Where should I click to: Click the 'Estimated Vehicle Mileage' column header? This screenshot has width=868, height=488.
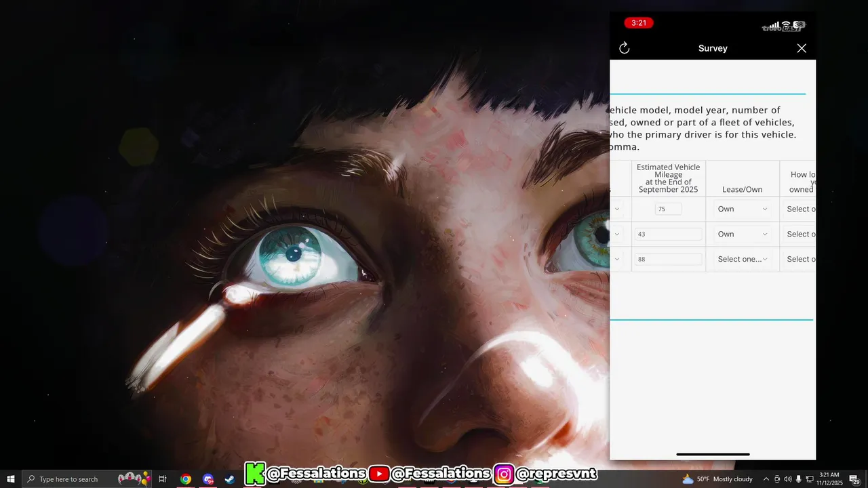[x=668, y=178]
